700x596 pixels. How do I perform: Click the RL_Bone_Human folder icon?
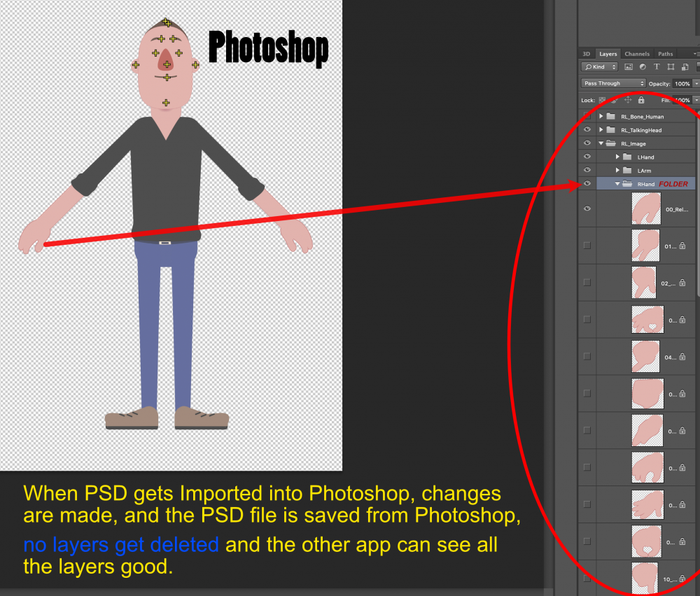611,116
